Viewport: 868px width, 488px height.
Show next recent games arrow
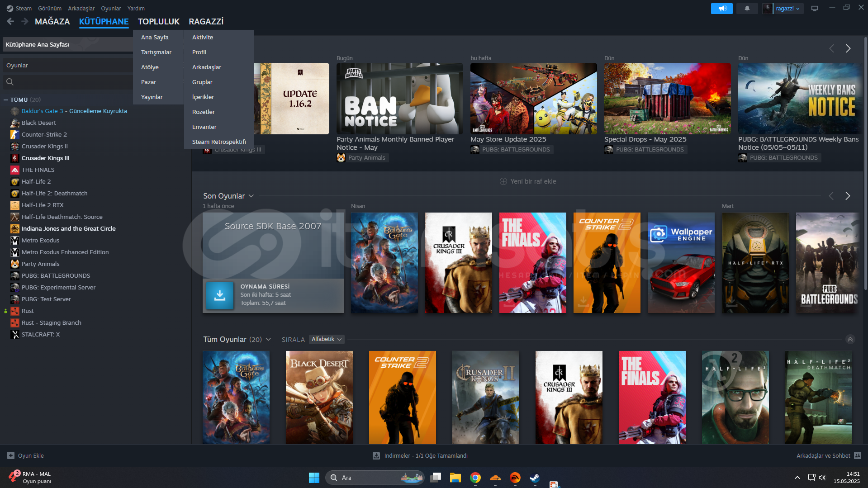(x=848, y=196)
